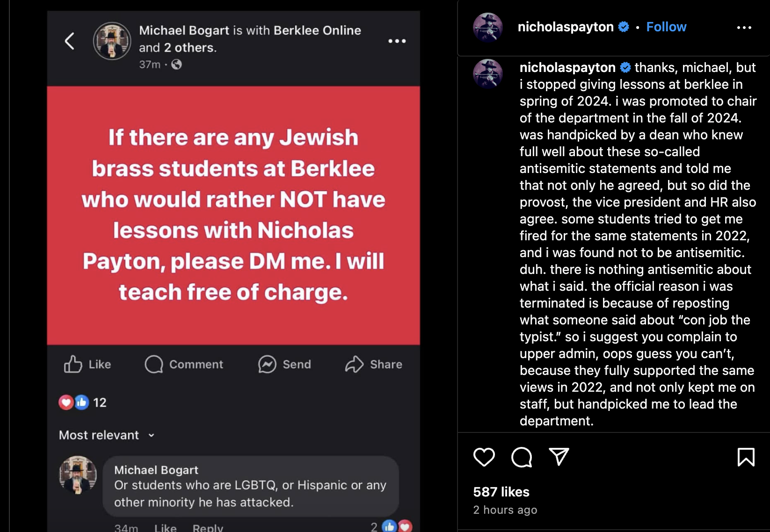Click Share arrow on Facebook post
770x532 pixels.
point(374,364)
